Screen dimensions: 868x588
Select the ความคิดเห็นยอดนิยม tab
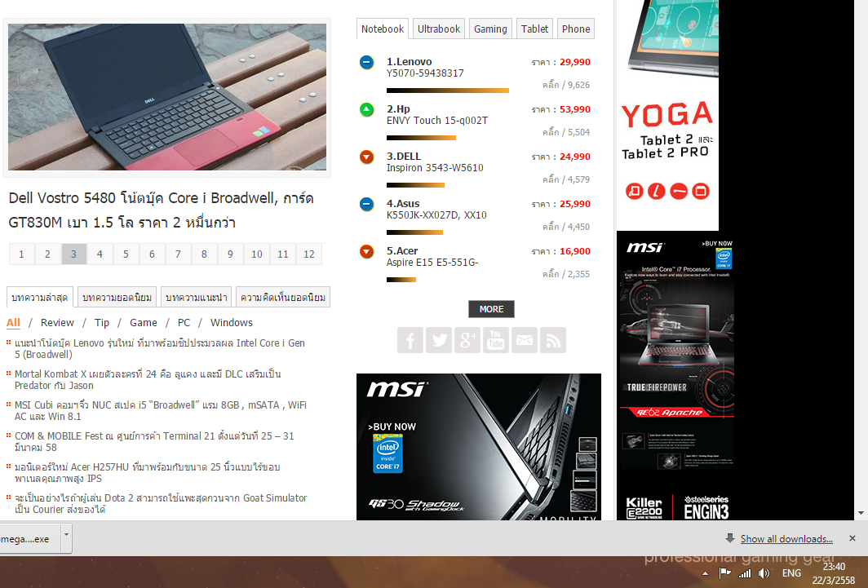click(x=283, y=297)
